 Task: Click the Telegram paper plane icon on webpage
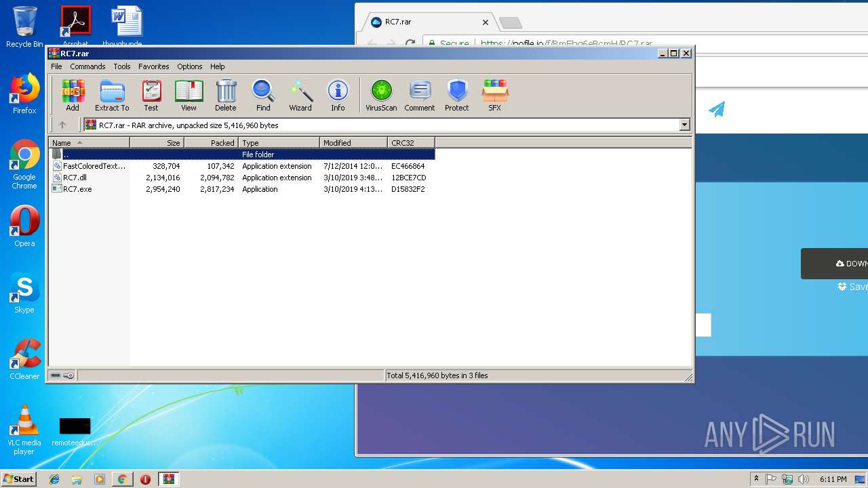coord(717,109)
